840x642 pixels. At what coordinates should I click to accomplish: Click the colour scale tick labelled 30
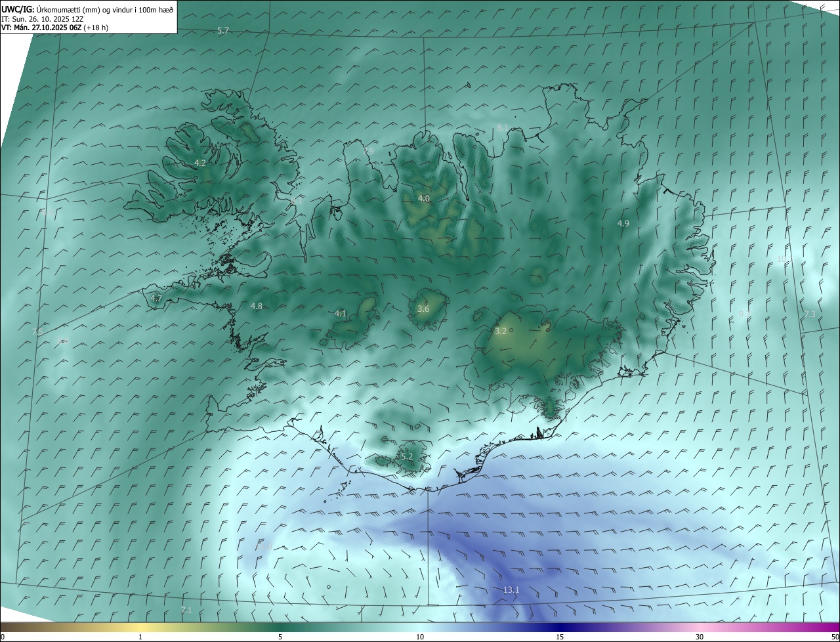tap(700, 637)
